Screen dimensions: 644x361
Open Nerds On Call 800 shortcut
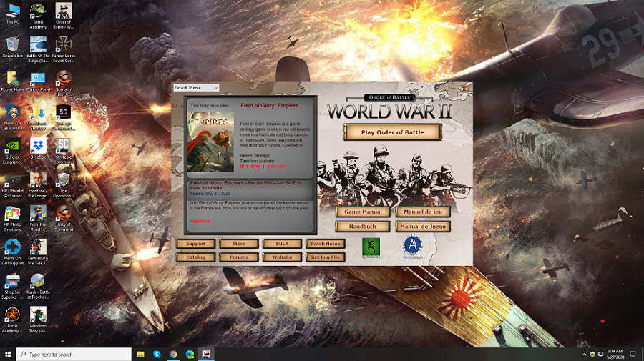tap(13, 117)
